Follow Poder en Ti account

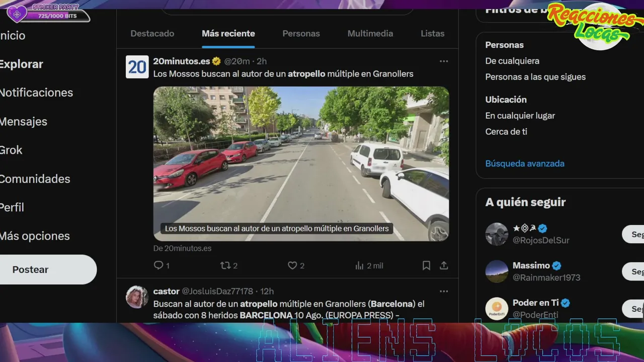click(633, 309)
